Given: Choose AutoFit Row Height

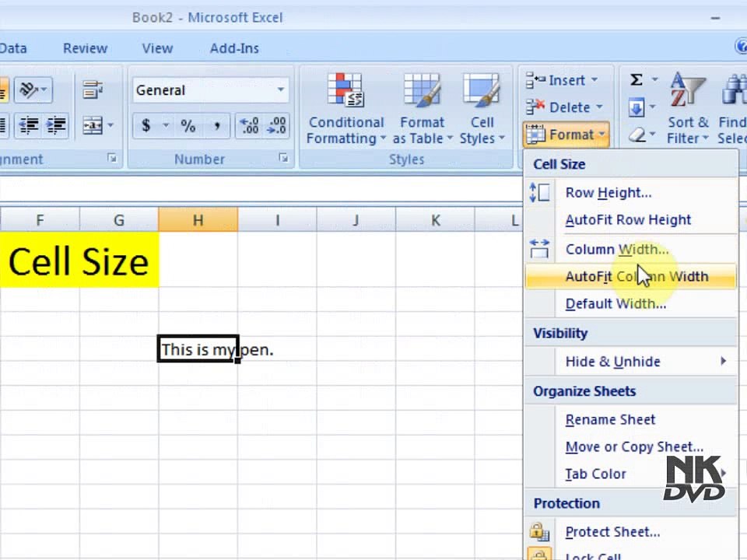Looking at the screenshot, I should [x=631, y=219].
